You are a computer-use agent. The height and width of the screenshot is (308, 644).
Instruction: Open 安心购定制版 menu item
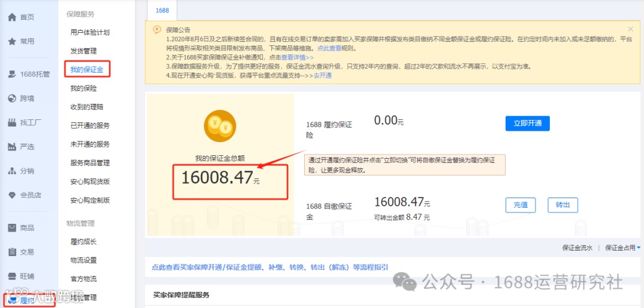click(90, 201)
